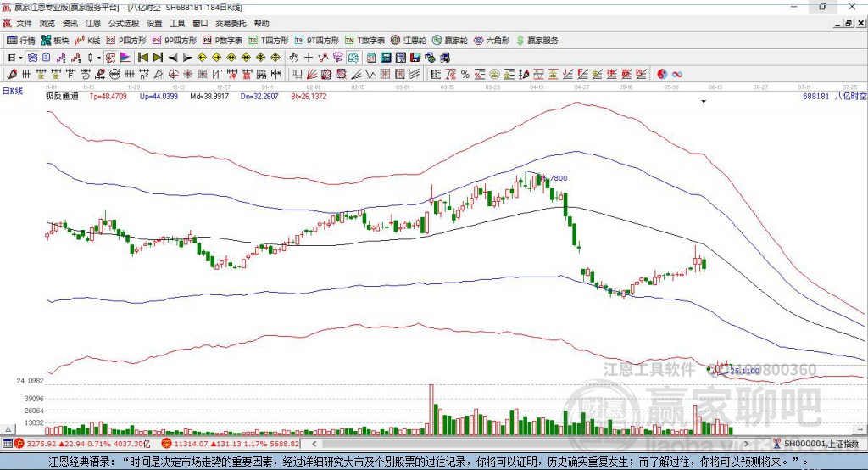Toggle the first highlighted chart-mode button
This screenshot has height=470, width=868.
pos(32,58)
